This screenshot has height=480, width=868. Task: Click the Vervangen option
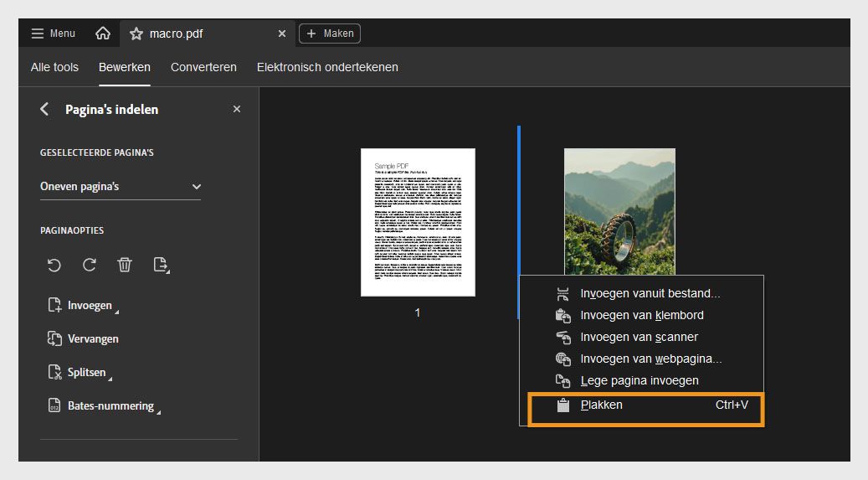(83, 338)
